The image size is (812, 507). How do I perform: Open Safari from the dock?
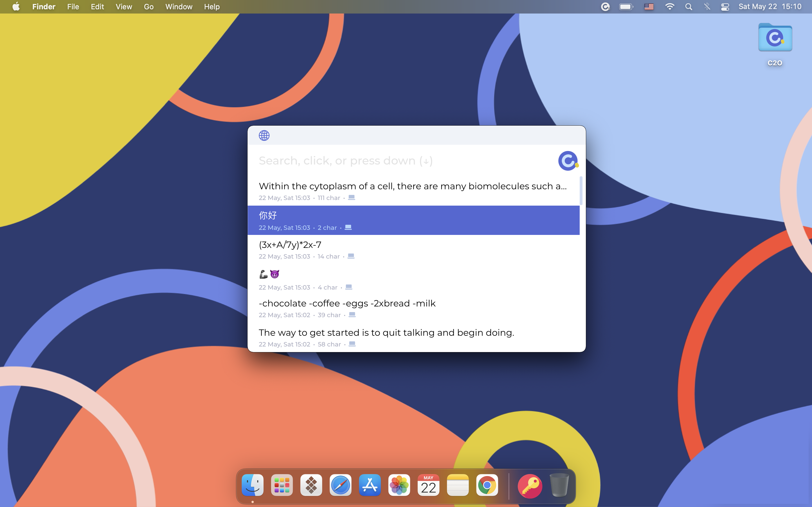point(340,485)
